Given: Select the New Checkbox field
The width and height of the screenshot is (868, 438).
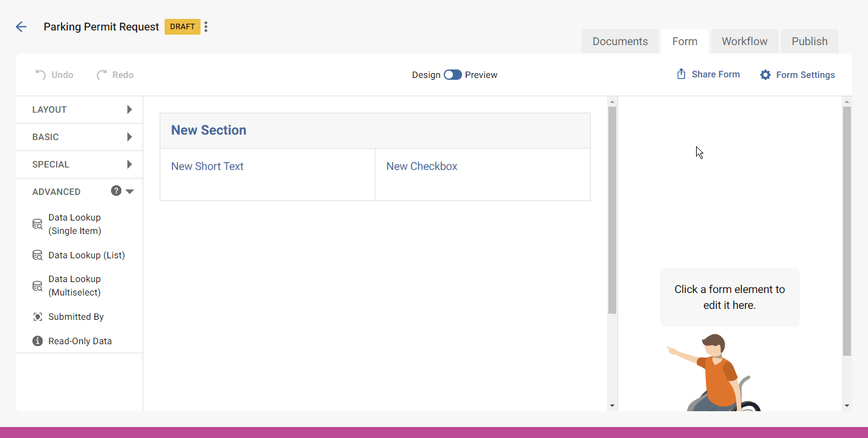Looking at the screenshot, I should (x=422, y=166).
